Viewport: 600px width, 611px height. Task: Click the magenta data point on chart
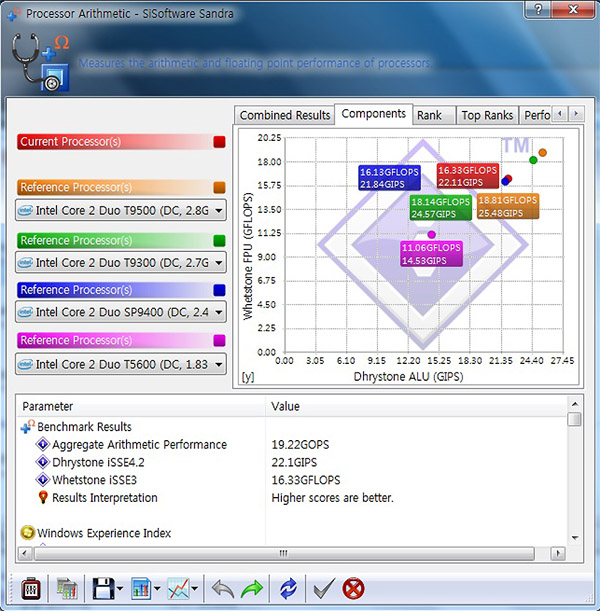[x=431, y=234]
